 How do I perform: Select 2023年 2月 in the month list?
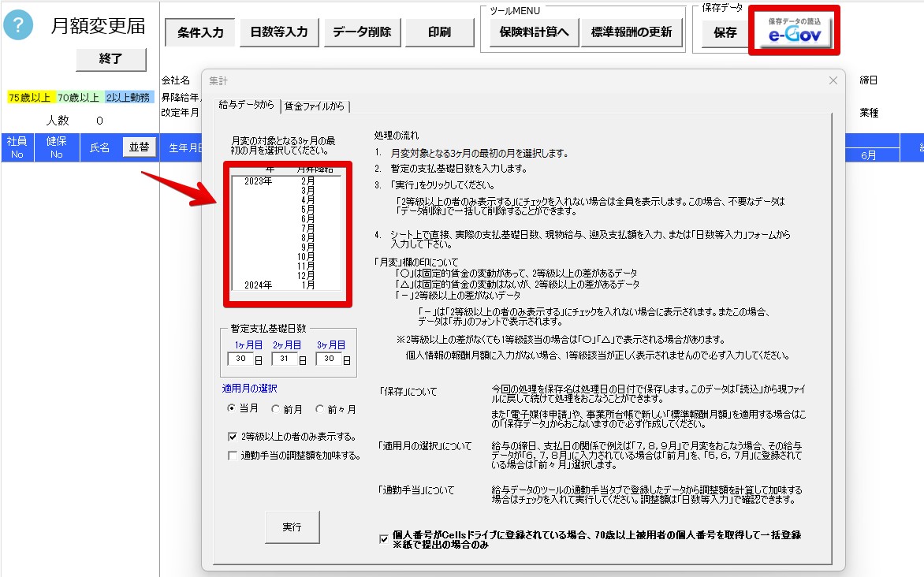pos(286,181)
